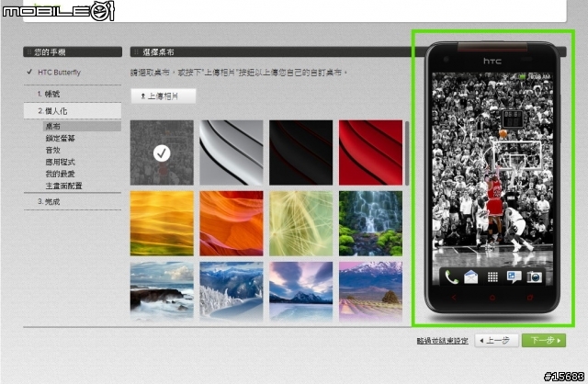
Task: Select the orange canyon wallpaper
Action: [232, 223]
